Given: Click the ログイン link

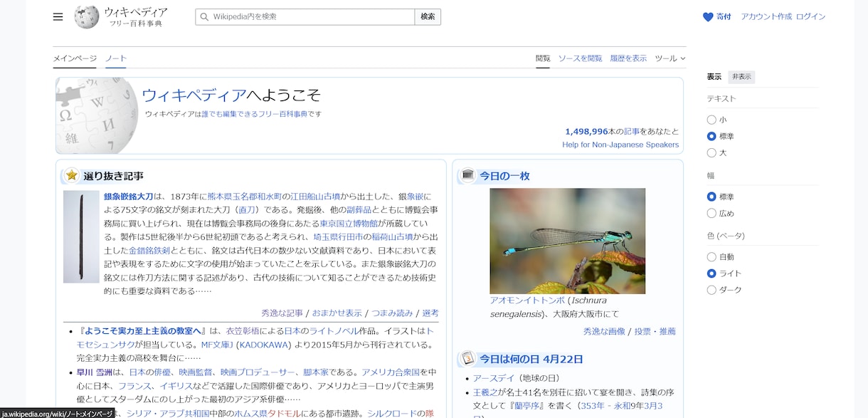Looking at the screenshot, I should click(x=810, y=17).
